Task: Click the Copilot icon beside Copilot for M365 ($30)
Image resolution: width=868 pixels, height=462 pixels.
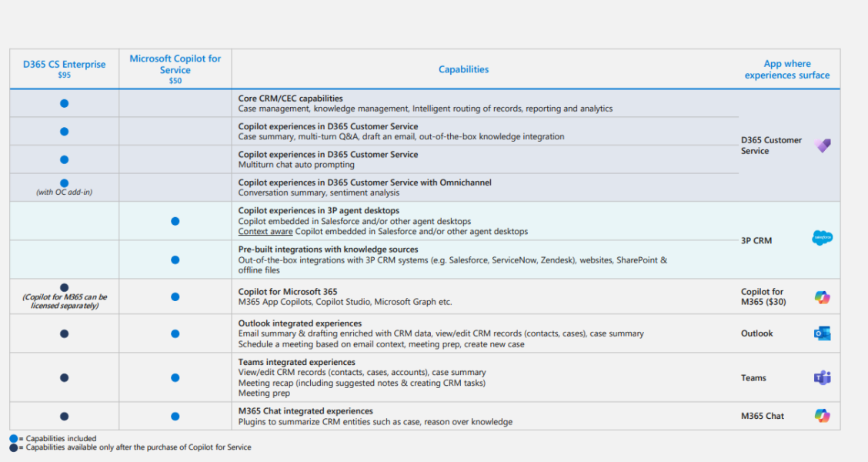Action: pyautogui.click(x=823, y=297)
